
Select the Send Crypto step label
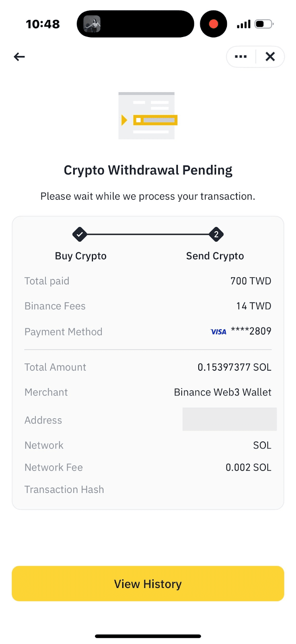click(x=215, y=256)
